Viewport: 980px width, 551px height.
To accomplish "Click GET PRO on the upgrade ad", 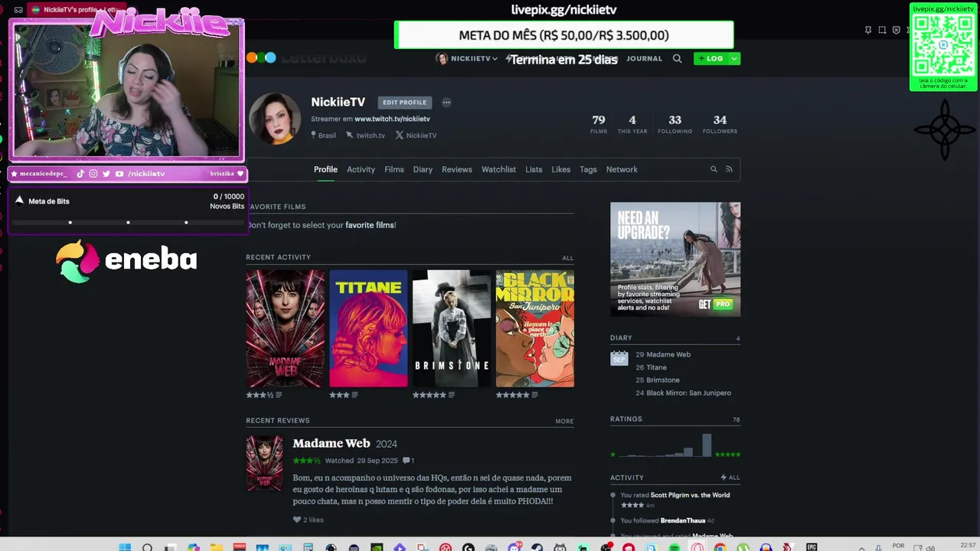I will 715,304.
